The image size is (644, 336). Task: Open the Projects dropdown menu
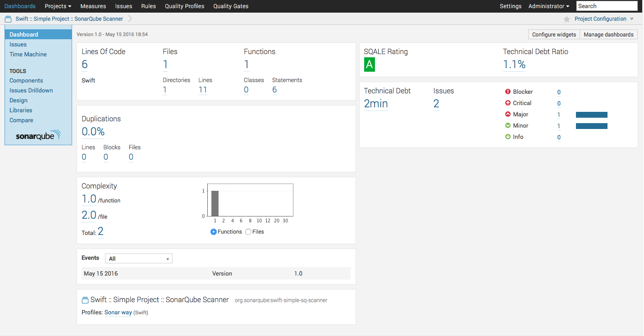[x=58, y=6]
